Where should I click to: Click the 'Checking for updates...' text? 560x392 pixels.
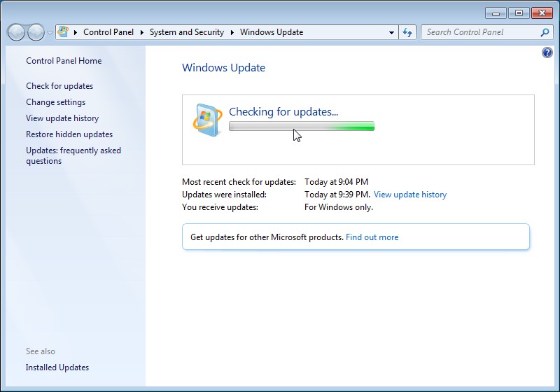pos(283,112)
